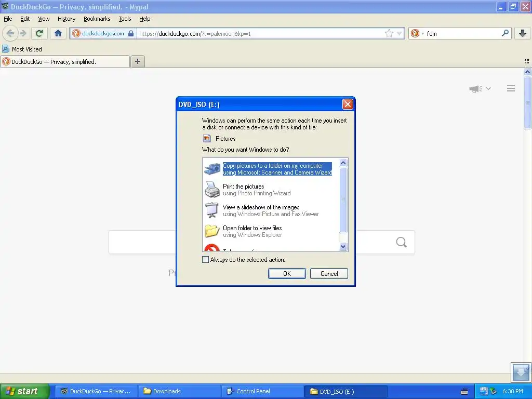Open the browser Home page
Viewport: 532px width, 399px height.
tap(58, 33)
